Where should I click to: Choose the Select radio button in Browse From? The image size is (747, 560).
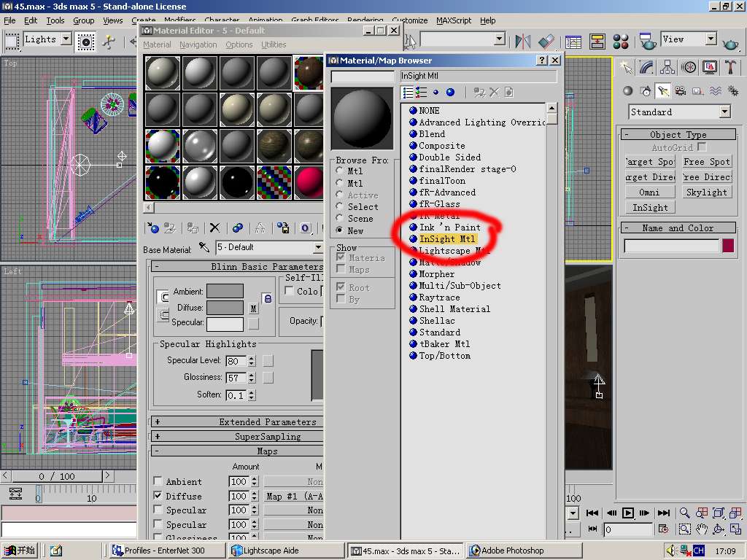coord(339,206)
